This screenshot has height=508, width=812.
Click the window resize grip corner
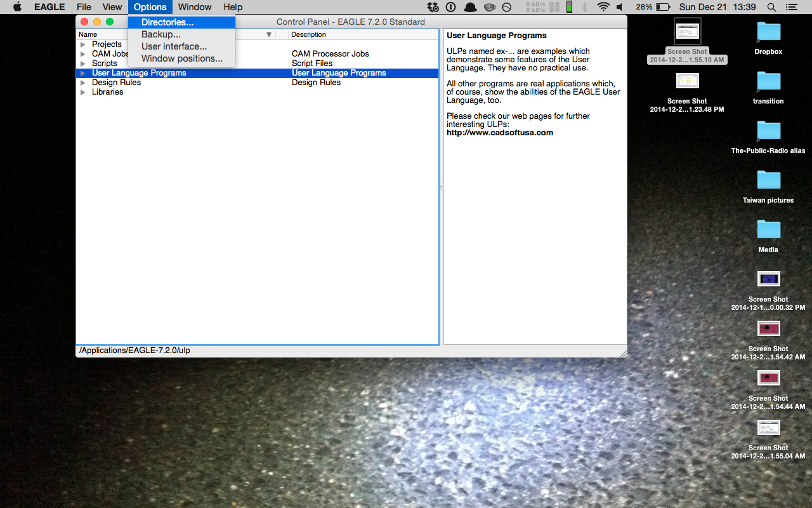click(x=623, y=353)
